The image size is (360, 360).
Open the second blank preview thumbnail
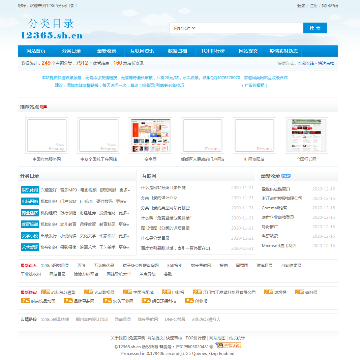point(99,135)
